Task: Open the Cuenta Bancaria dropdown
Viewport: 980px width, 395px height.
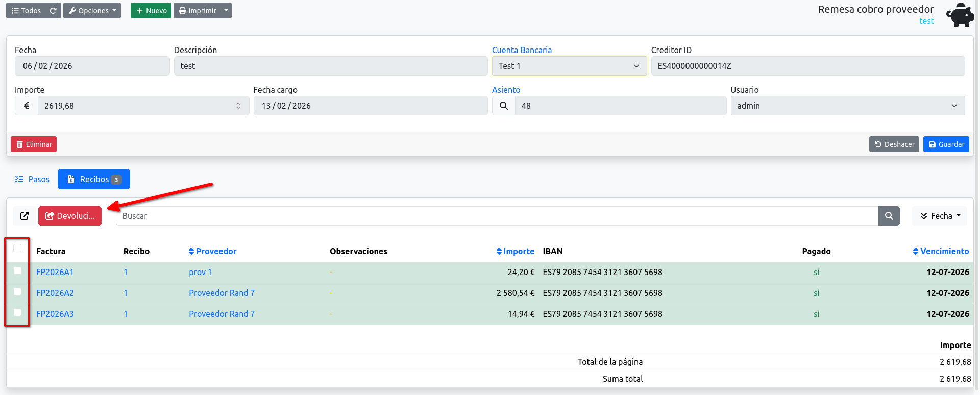Action: [x=569, y=66]
